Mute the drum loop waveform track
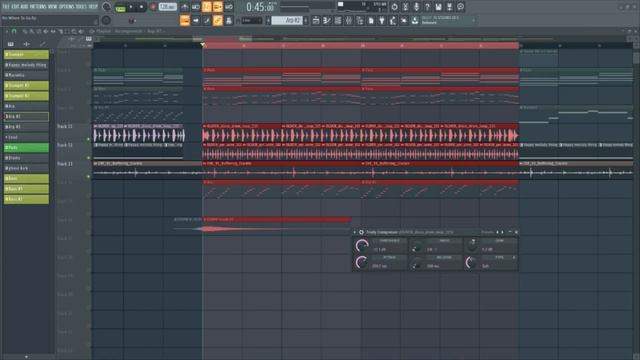The height and width of the screenshot is (360, 640). (x=89, y=139)
